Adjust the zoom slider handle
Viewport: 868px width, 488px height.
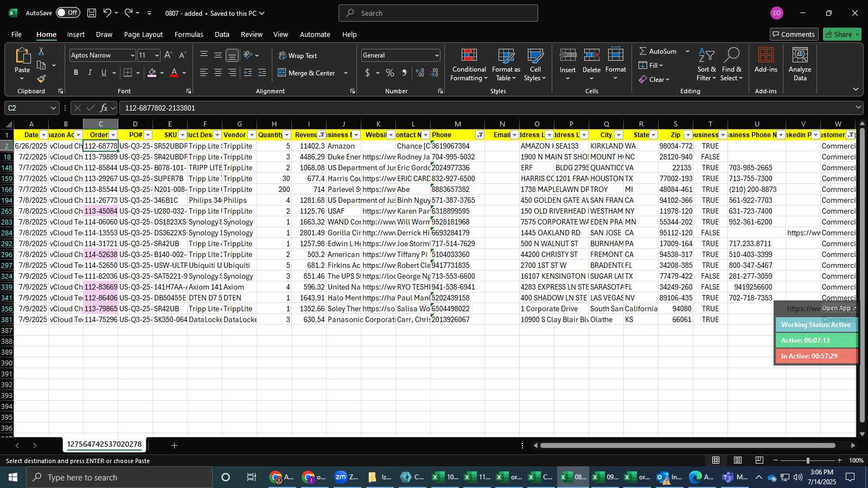(x=808, y=460)
